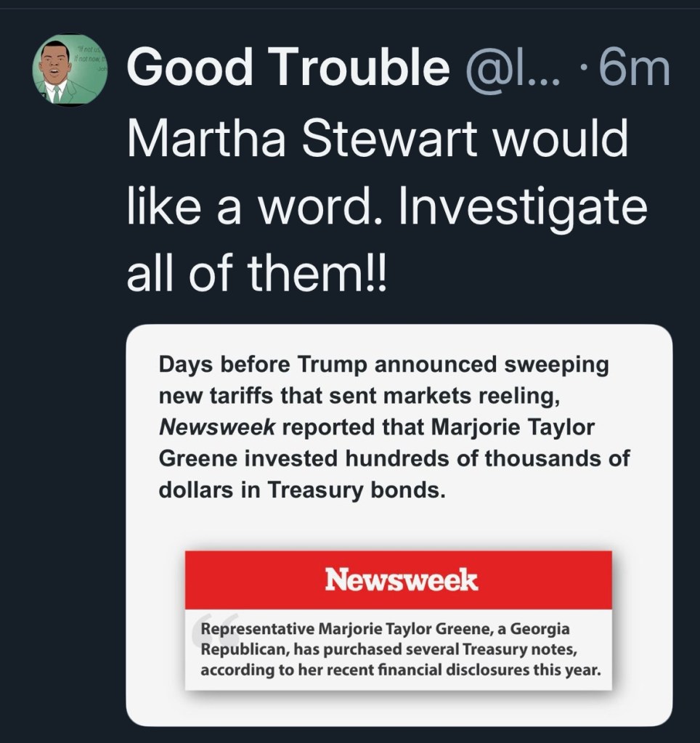
Task: Click "all of them!!" tweet line
Action: tap(258, 275)
